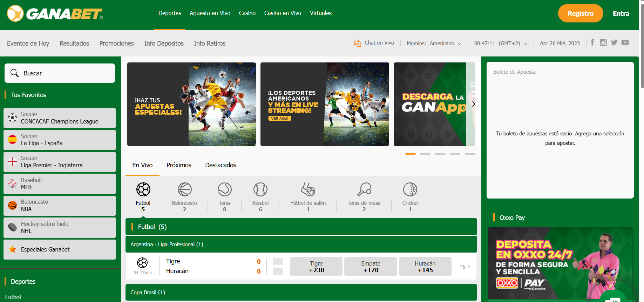The width and height of the screenshot is (644, 302).
Task: Switch to the Próximos tab
Action: coord(179,165)
